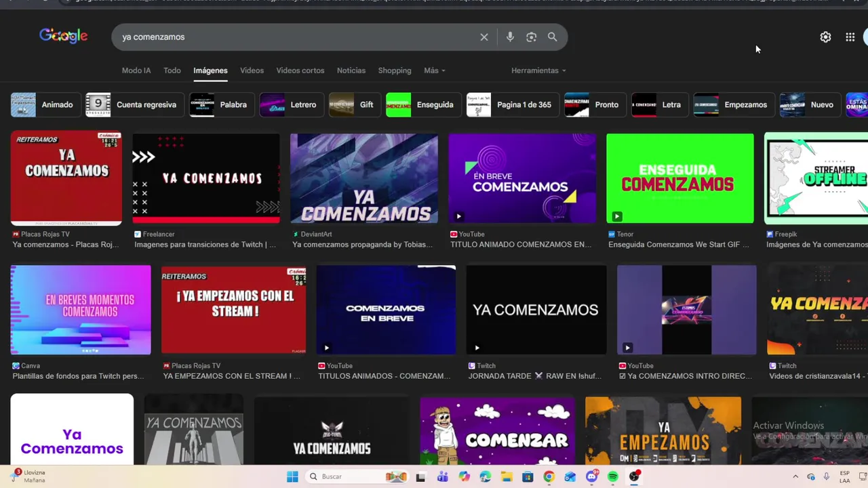The height and width of the screenshot is (488, 868).
Task: Filter by the Empezamos chip
Action: coord(733,105)
